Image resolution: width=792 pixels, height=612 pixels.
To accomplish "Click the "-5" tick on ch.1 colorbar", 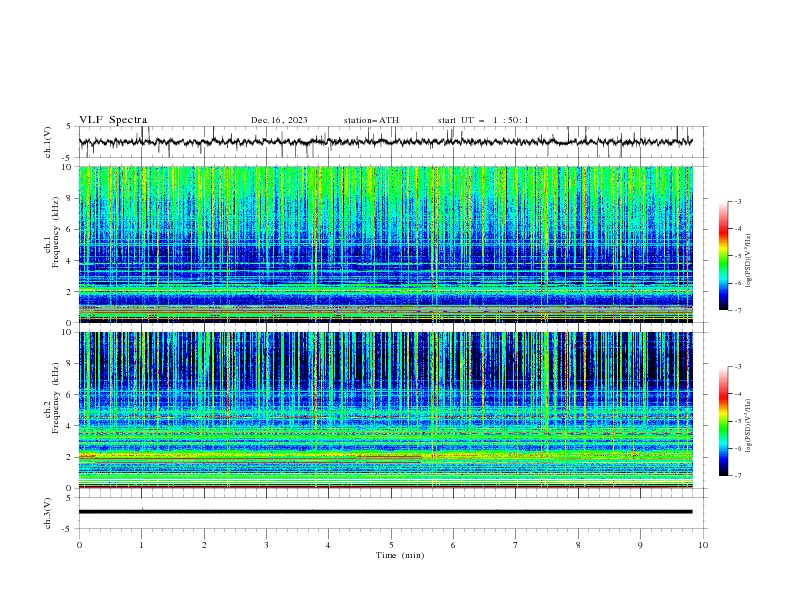I will point(738,256).
